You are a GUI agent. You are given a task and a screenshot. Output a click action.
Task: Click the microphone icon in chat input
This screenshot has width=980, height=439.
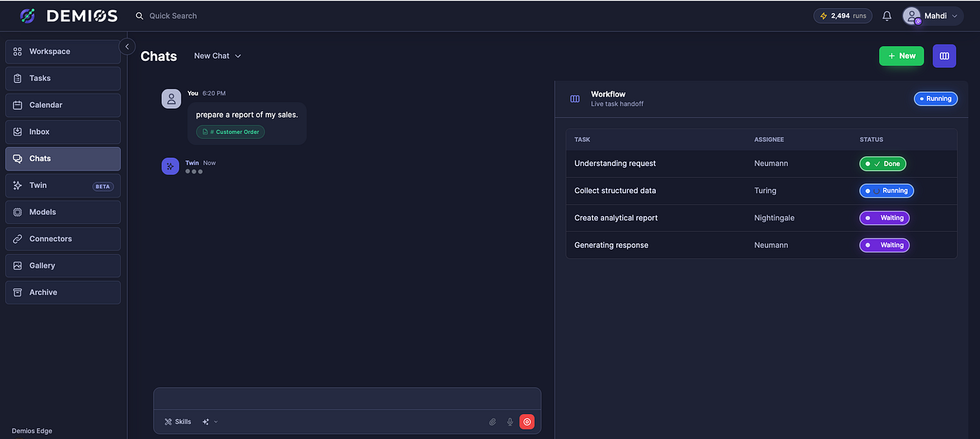point(510,422)
